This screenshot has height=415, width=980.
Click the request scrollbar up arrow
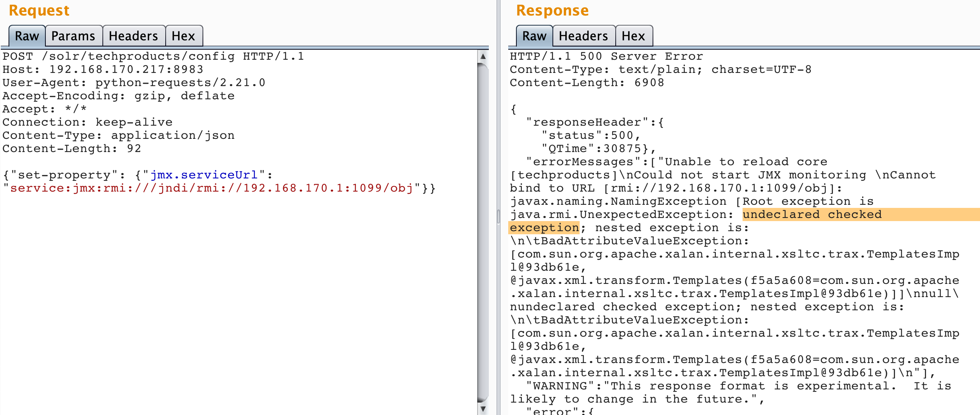(483, 56)
